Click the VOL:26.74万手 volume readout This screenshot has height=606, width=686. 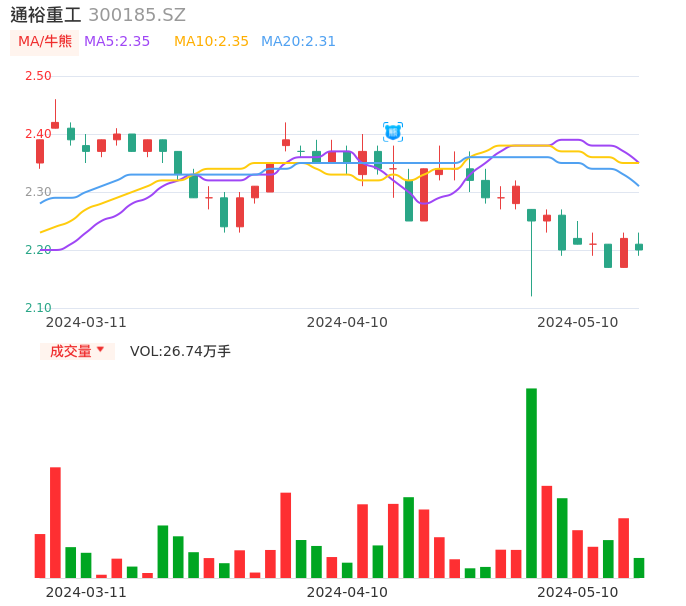point(180,351)
